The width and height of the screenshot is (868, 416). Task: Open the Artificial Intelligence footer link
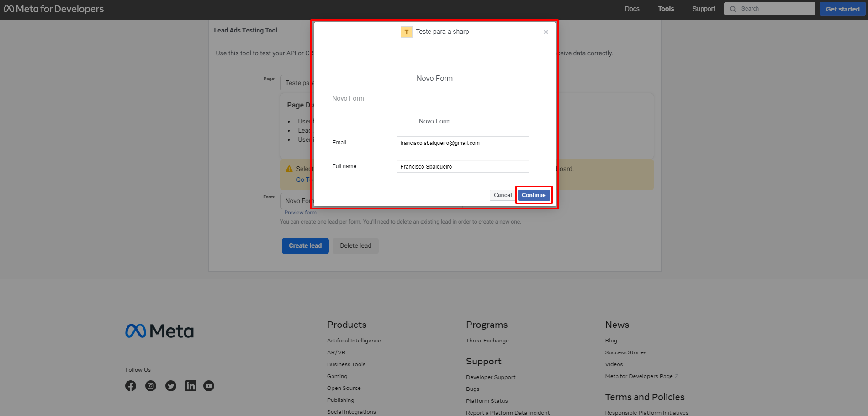click(x=354, y=341)
